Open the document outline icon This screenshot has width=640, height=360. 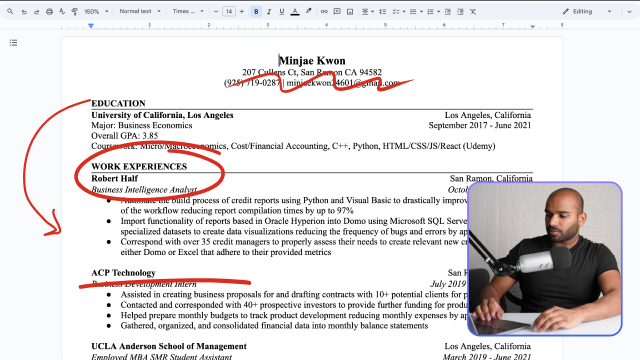pos(13,42)
